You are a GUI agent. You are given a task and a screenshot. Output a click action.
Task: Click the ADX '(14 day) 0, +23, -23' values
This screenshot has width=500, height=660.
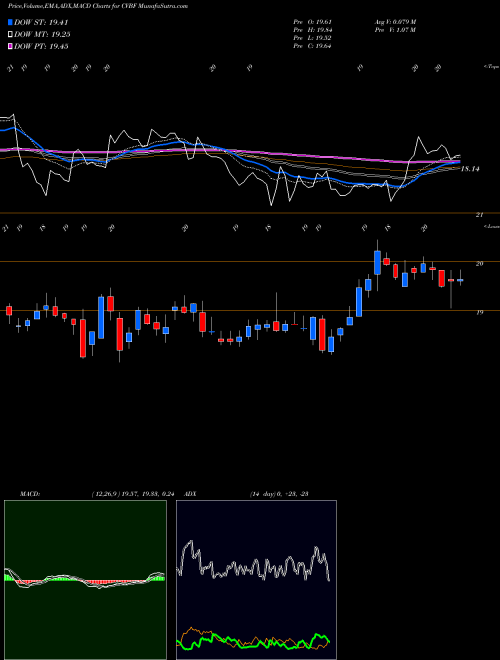pos(279,494)
